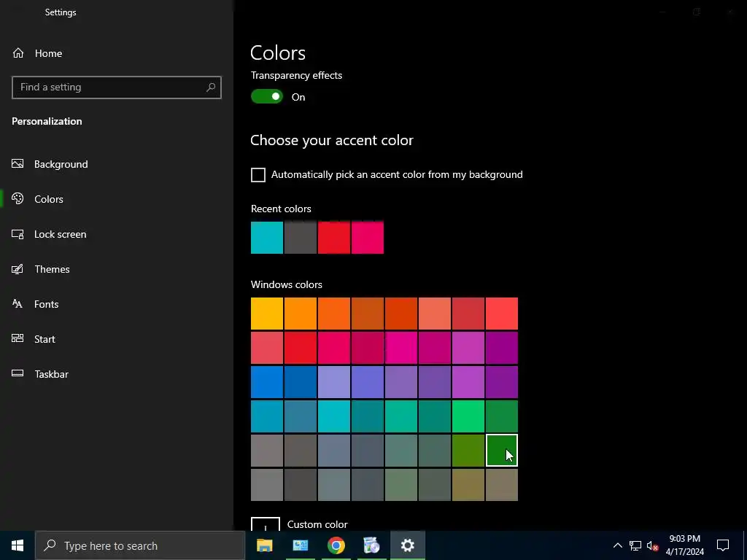Check Automatically pick an accent color box

point(258,175)
